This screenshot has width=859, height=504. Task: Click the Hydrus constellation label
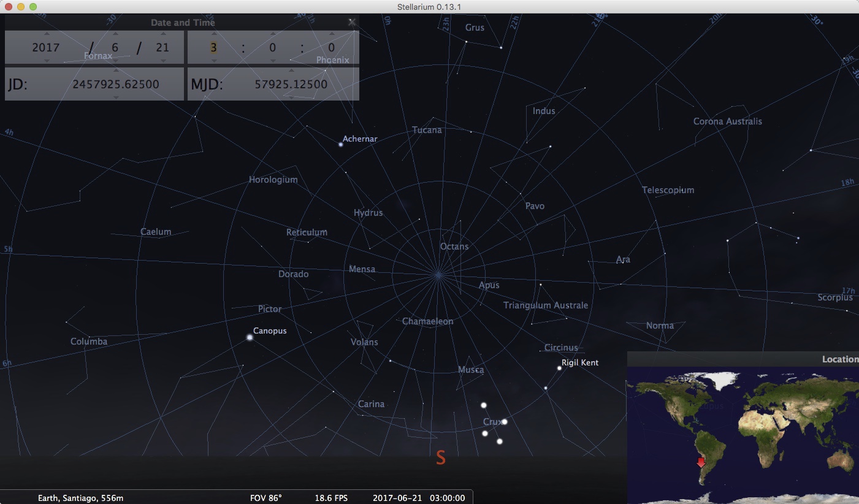[368, 213]
